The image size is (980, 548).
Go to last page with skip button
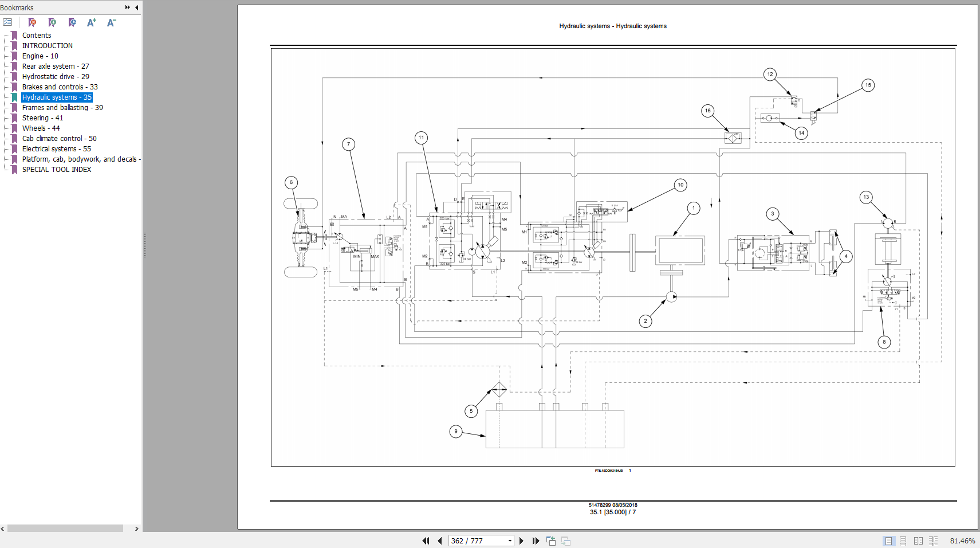(x=536, y=541)
